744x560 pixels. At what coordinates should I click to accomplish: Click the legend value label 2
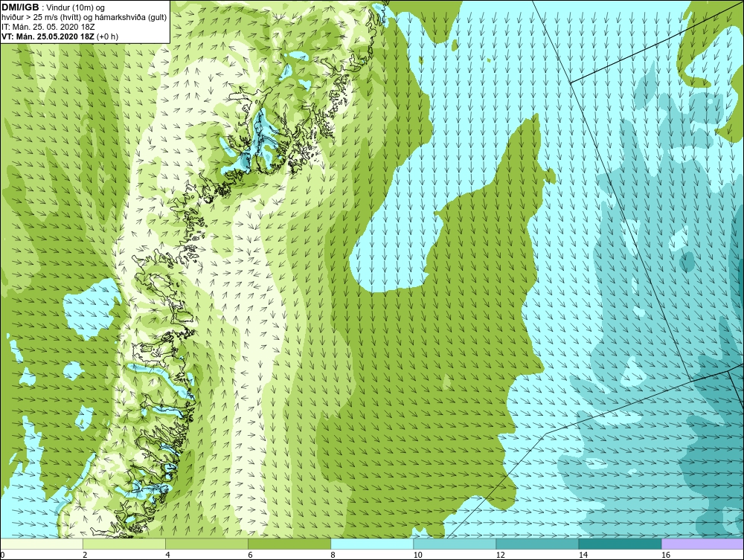(x=85, y=556)
